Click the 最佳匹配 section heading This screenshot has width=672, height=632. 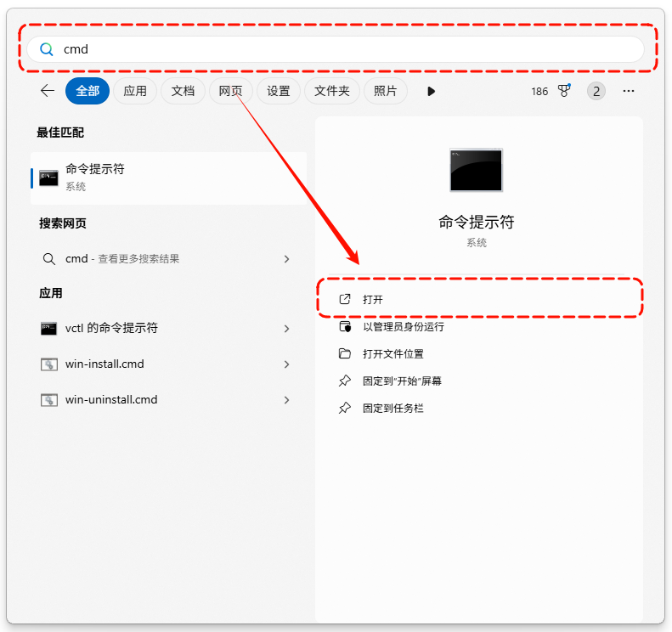(x=60, y=133)
